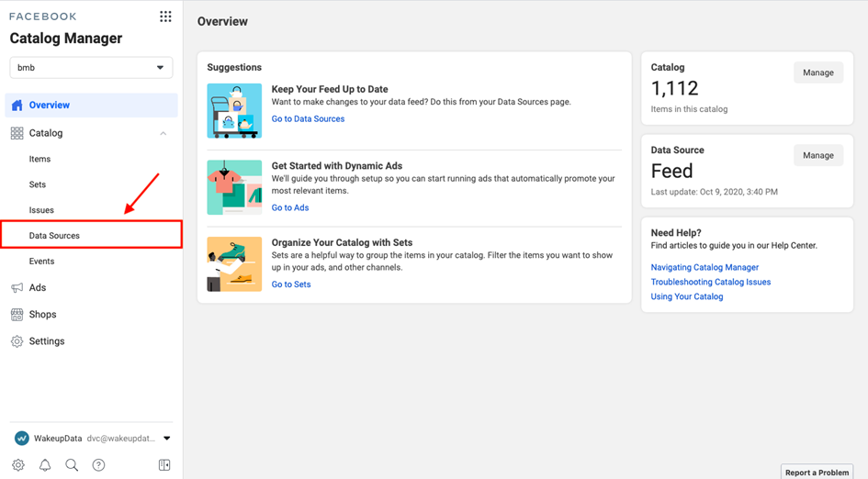Click the Go to Sets link

[291, 284]
